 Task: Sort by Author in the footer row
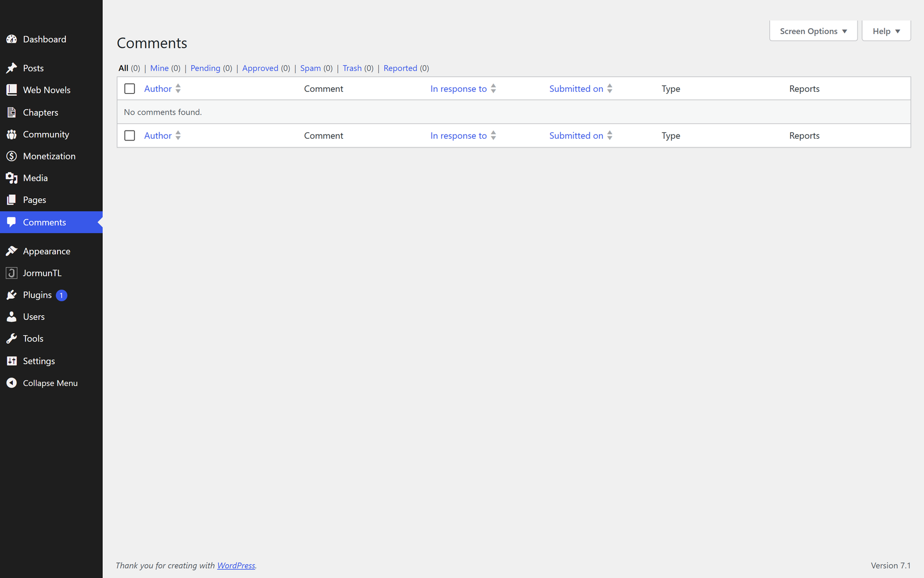click(162, 135)
